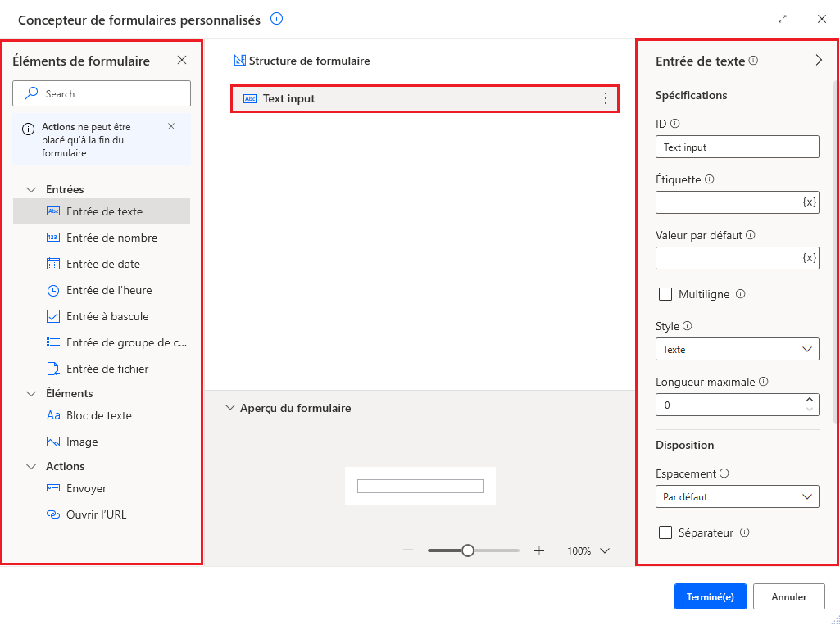Open the three-dot menu on Text input row

(606, 98)
